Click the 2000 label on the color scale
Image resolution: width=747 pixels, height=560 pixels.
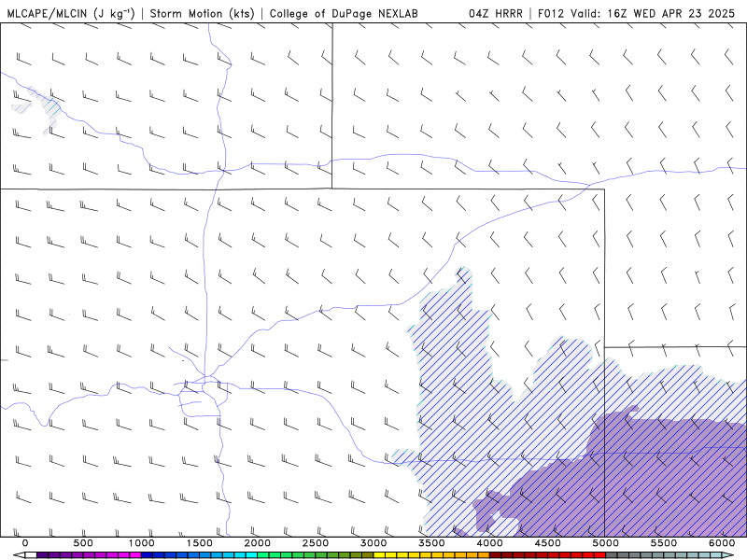(x=258, y=543)
